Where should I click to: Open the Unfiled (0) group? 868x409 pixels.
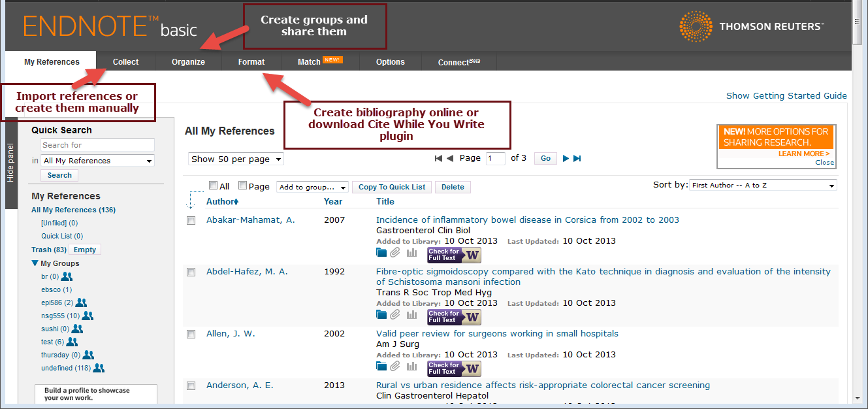click(59, 223)
